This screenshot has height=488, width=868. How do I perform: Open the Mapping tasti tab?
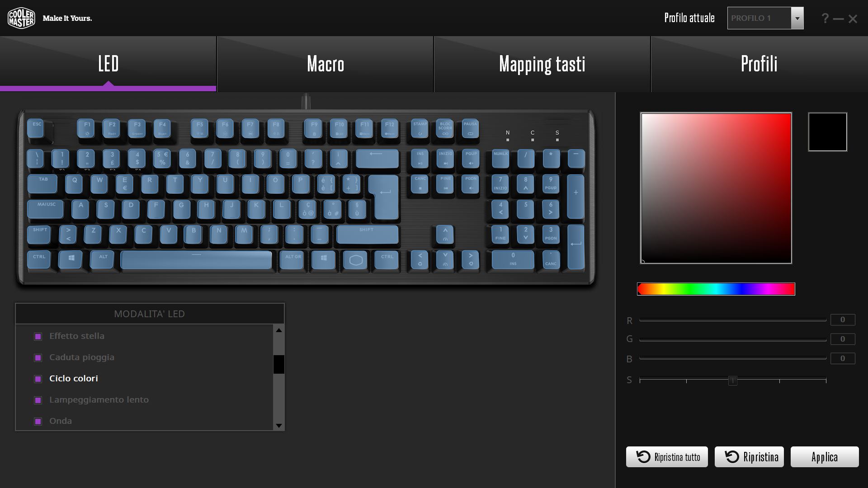tap(542, 64)
